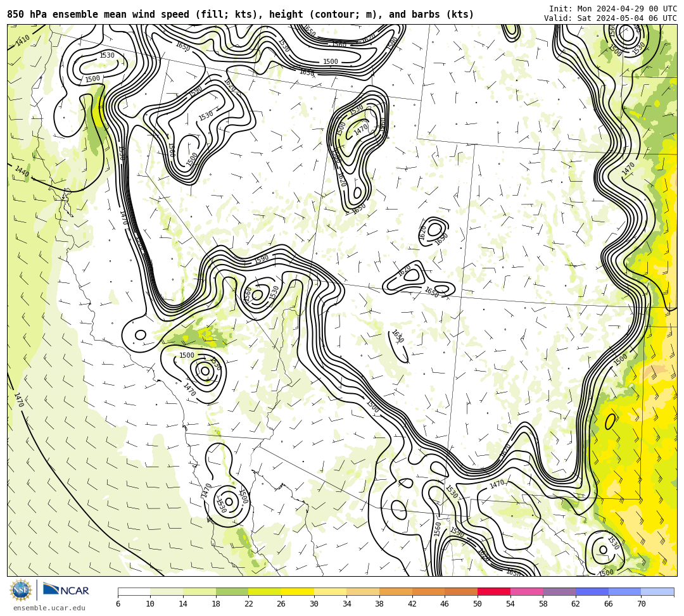The image size is (684, 616).
Task: Click the 1440 height contour label
Action: (22, 172)
